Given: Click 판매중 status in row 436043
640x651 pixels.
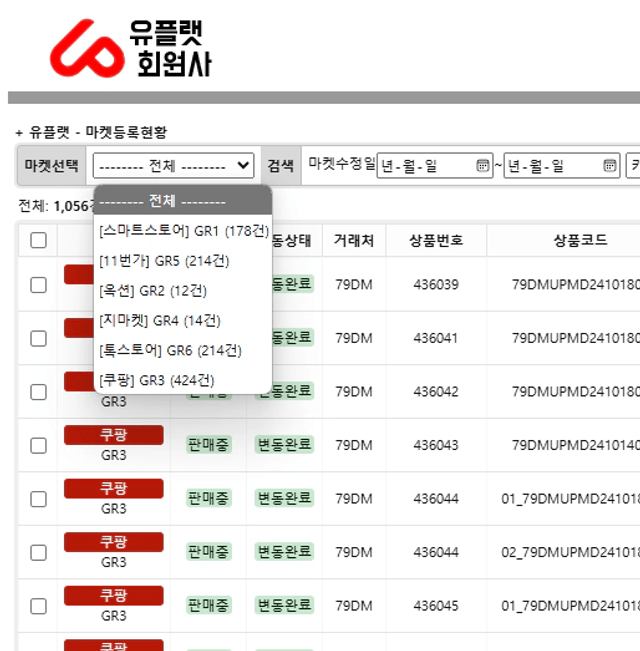Looking at the screenshot, I should click(208, 445).
